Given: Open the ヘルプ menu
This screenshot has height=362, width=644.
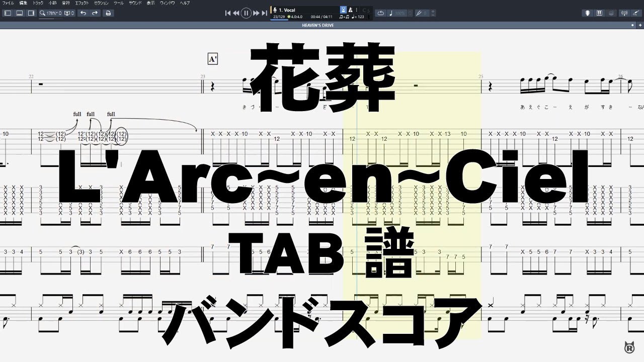Looking at the screenshot, I should click(185, 3).
